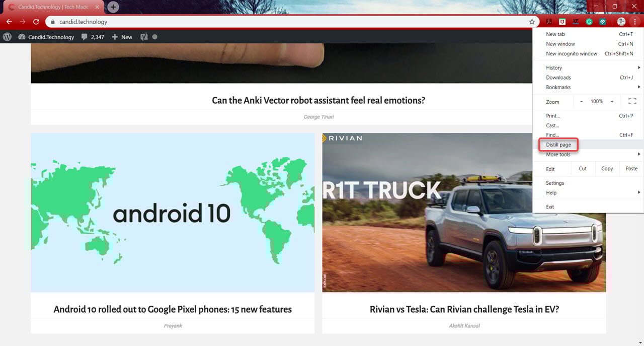Open a New incognito window
The width and height of the screenshot is (644, 346).
point(588,53)
